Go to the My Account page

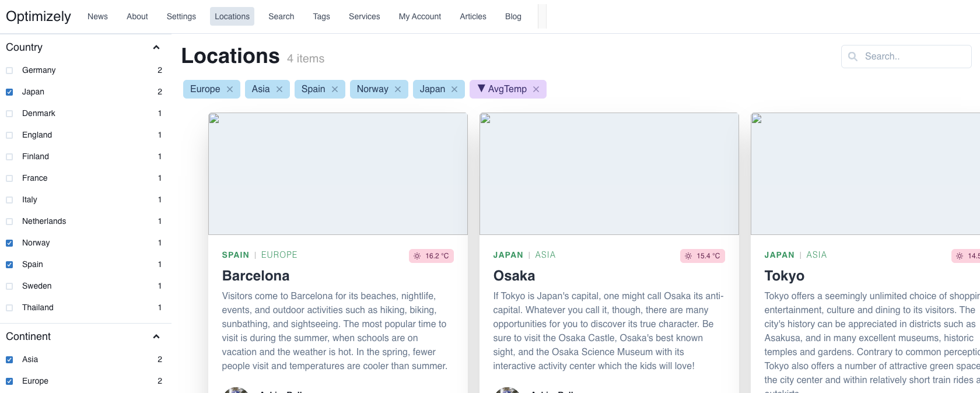tap(419, 16)
